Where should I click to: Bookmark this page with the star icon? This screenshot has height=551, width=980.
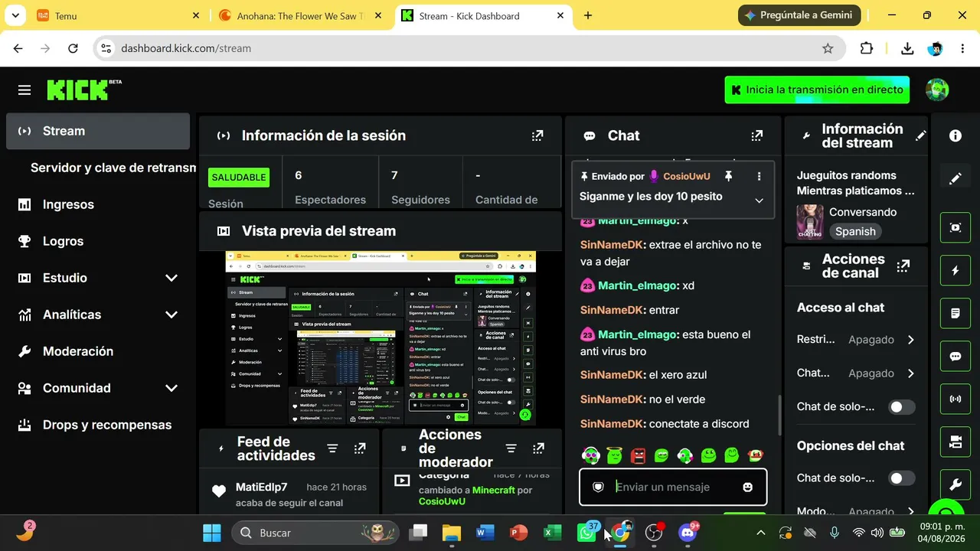click(828, 48)
